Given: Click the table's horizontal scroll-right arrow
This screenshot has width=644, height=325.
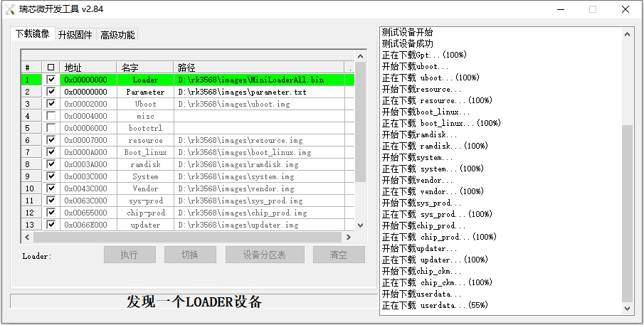Looking at the screenshot, I should click(348, 237).
